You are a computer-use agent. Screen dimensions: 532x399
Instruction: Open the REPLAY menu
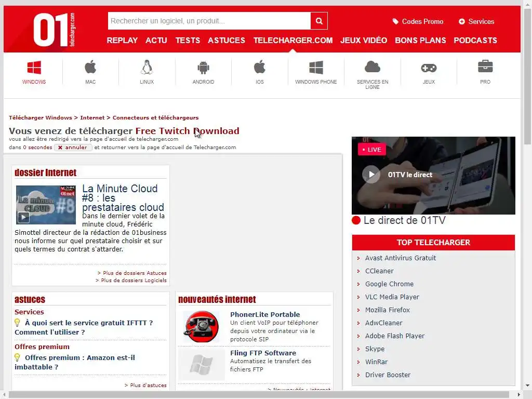pos(122,41)
